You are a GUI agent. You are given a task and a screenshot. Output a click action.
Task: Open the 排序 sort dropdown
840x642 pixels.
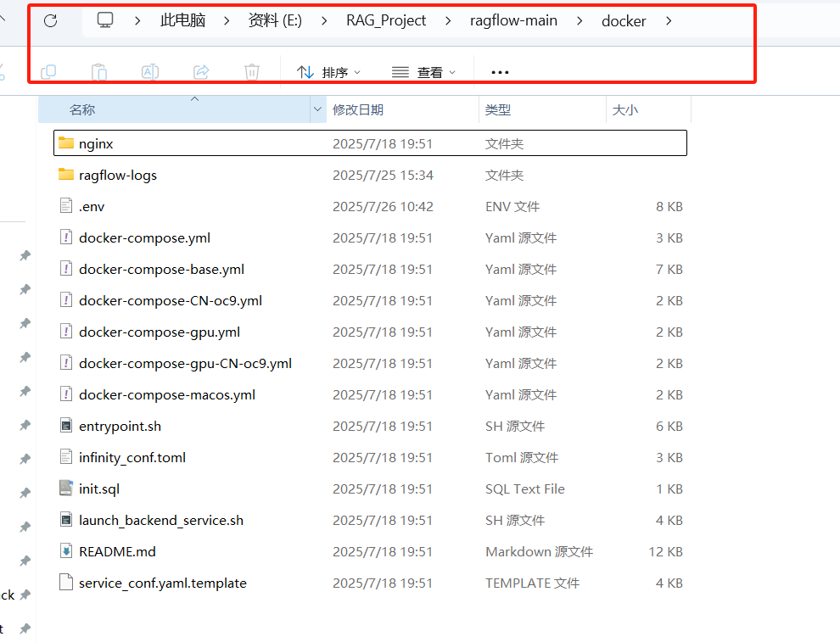pyautogui.click(x=329, y=72)
